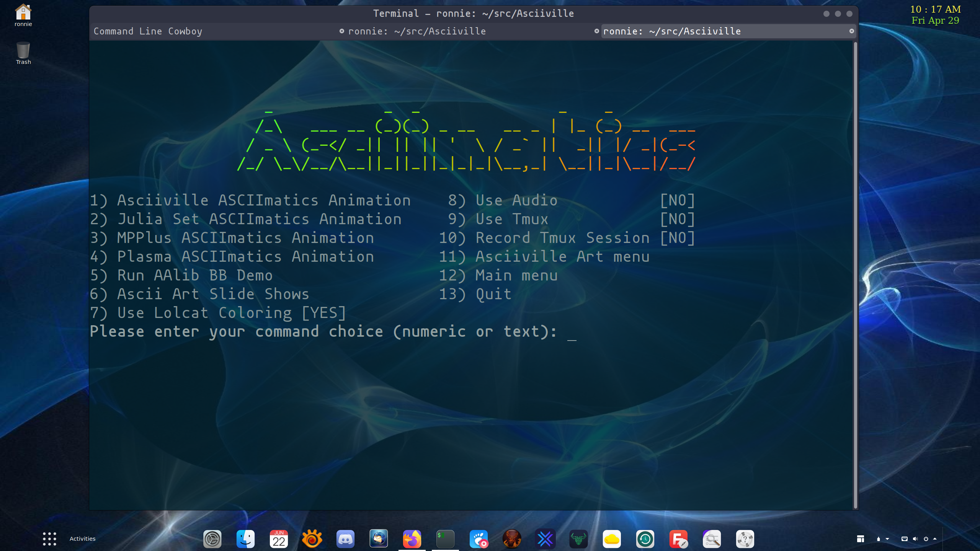Launch Firefox from the dock
Screen dimensions: 980x551
click(x=412, y=539)
